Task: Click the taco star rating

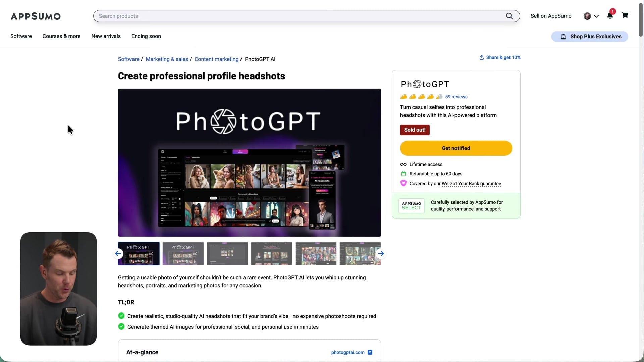Action: (x=421, y=97)
